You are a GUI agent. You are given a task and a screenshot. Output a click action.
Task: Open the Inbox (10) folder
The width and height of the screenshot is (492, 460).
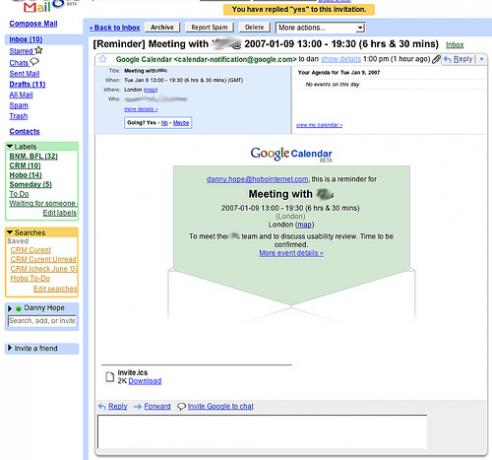click(26, 39)
